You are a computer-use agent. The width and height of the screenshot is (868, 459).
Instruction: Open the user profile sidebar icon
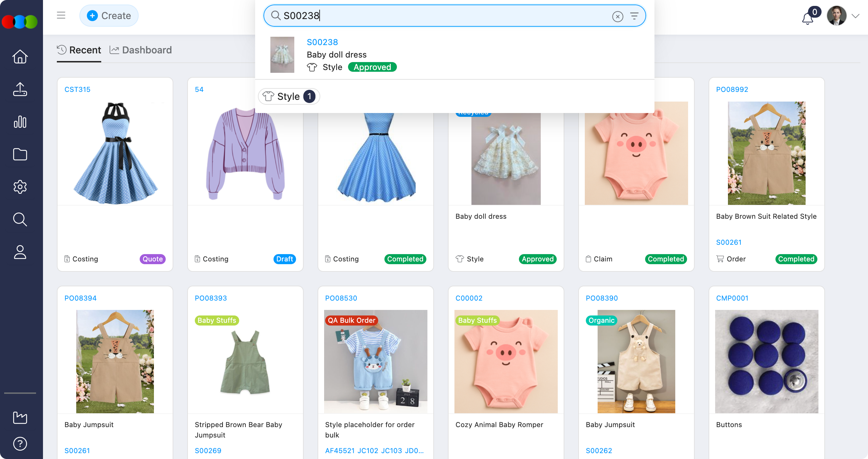click(x=20, y=252)
